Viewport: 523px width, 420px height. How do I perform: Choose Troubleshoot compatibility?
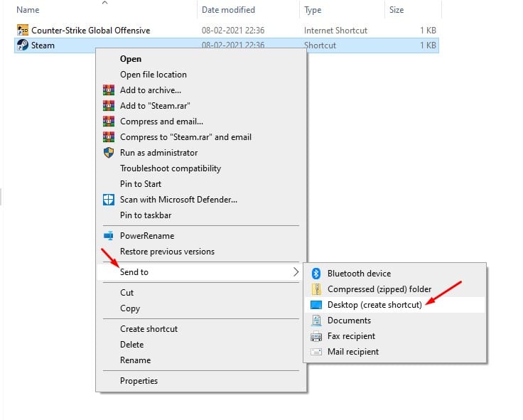[171, 168]
